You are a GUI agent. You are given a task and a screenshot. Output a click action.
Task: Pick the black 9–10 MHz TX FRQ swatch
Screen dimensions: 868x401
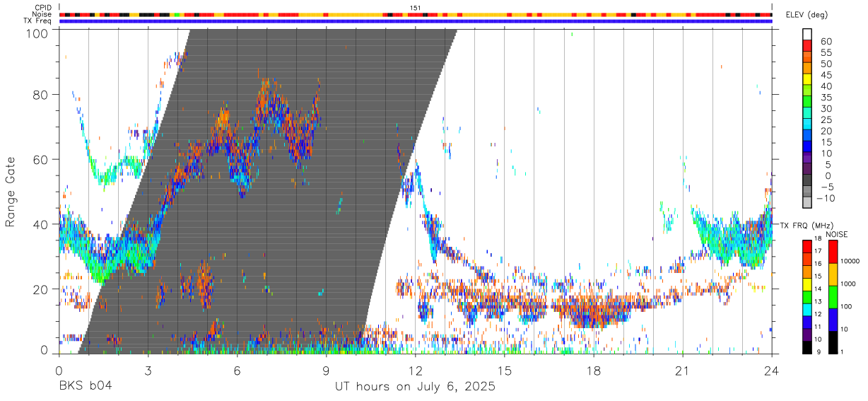(807, 347)
